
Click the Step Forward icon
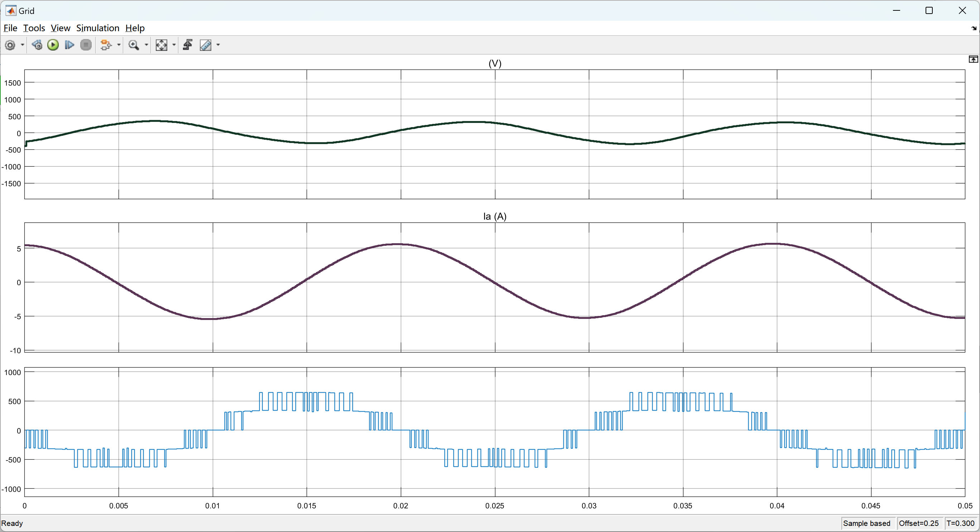tap(69, 45)
